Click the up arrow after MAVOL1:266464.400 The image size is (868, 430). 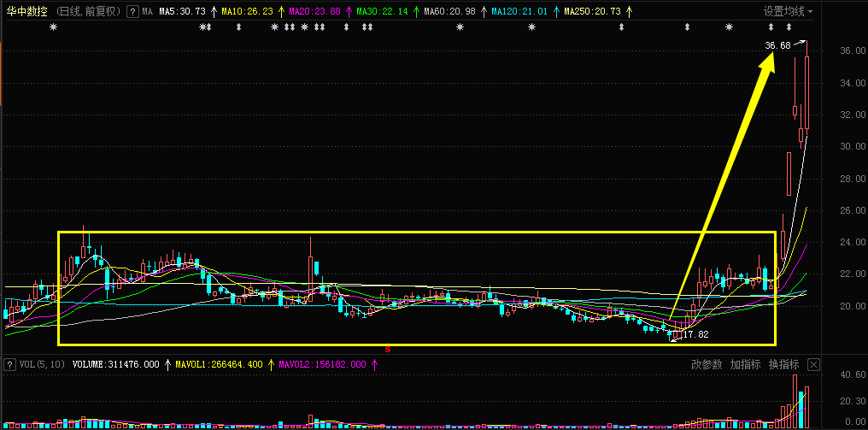point(271,365)
